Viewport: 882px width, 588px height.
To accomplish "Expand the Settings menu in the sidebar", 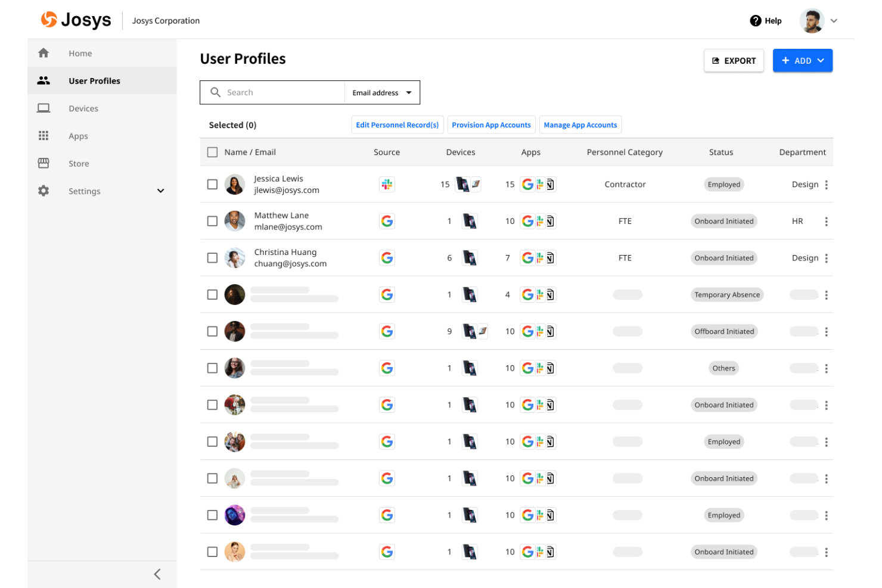I will click(x=84, y=191).
